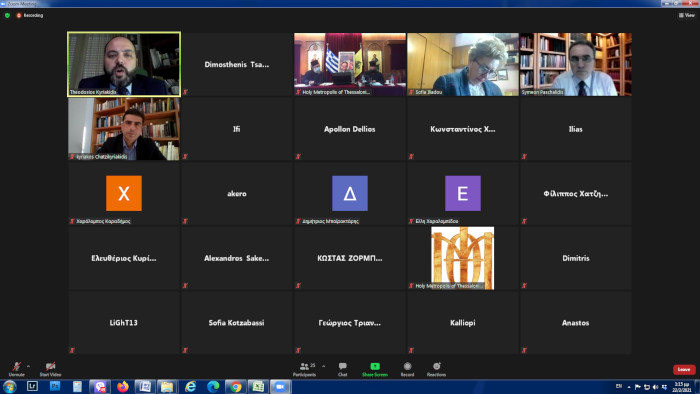700x394 pixels.
Task: Unmute the microphone
Action: click(x=17, y=369)
